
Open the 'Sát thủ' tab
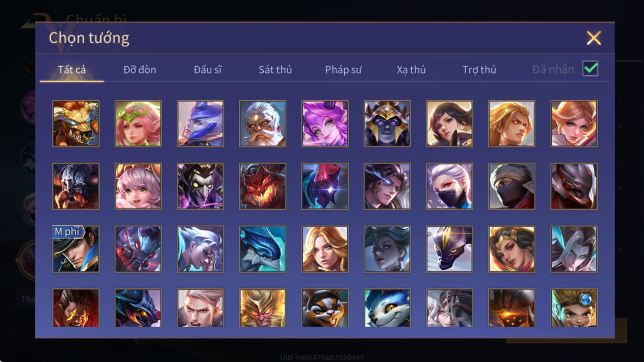(275, 70)
